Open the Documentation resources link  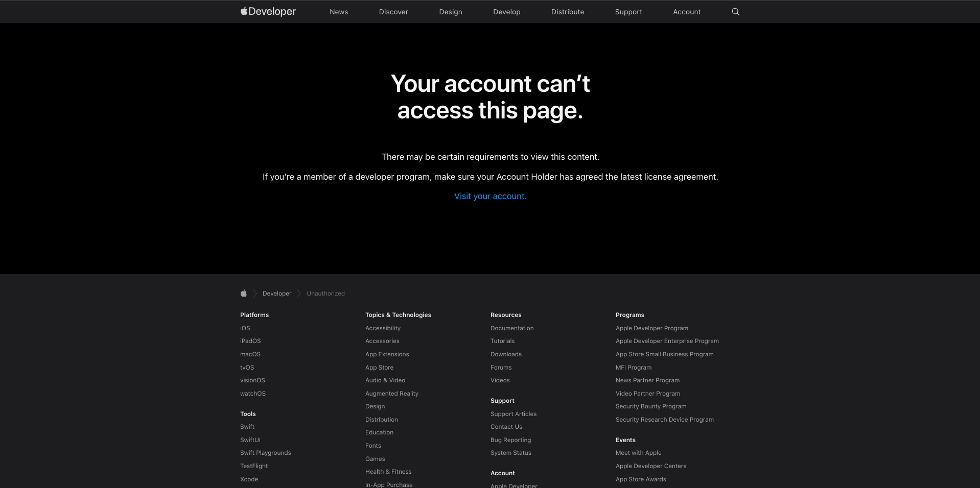[512, 328]
